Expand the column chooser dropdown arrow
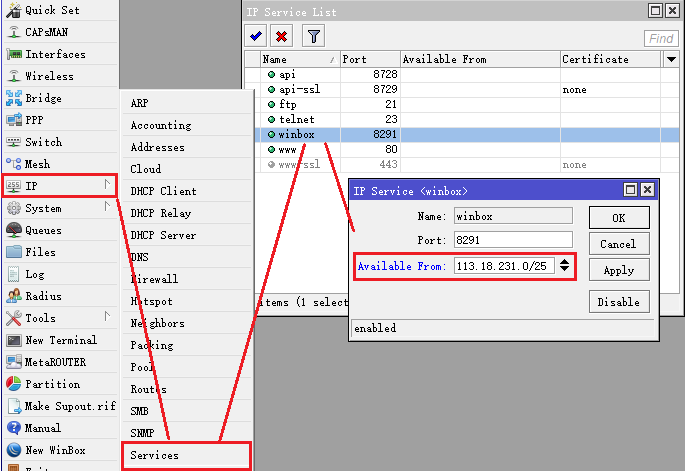685x471 pixels. pyautogui.click(x=671, y=59)
